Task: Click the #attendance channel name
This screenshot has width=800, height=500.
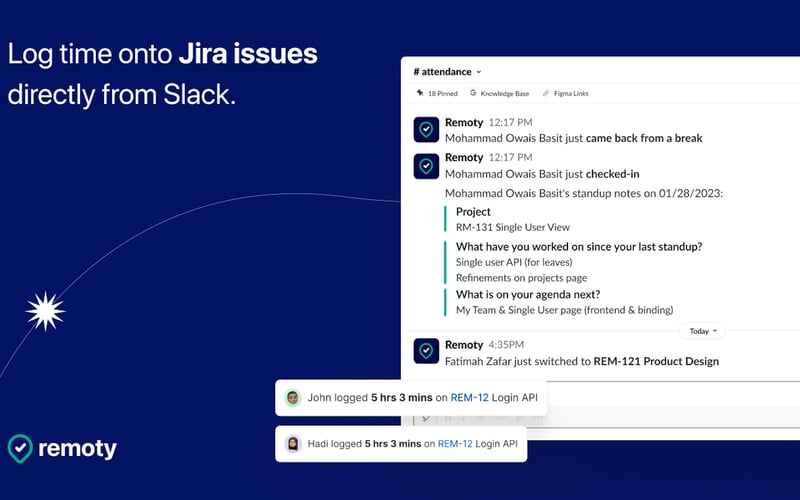Action: [x=442, y=72]
